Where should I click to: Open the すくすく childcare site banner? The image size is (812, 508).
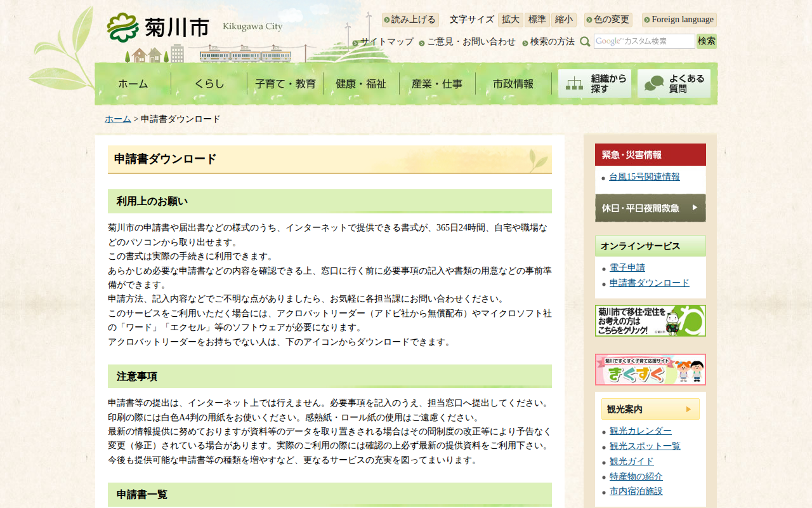coord(650,370)
